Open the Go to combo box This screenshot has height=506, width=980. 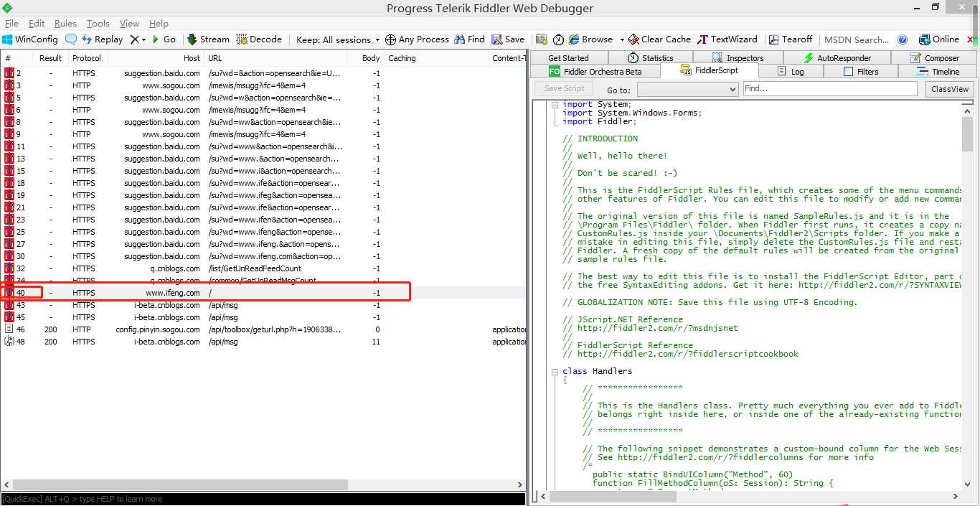tap(687, 90)
